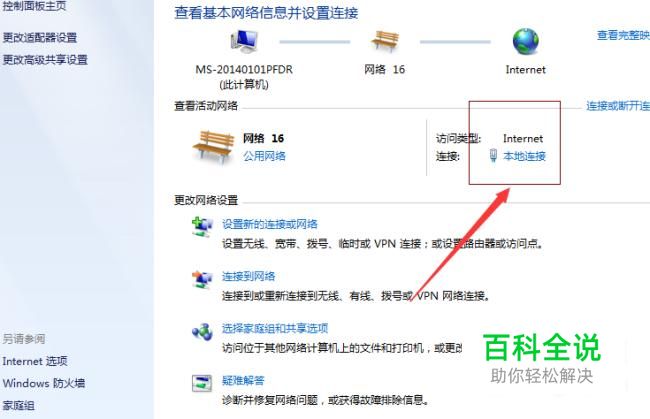Click the troubleshooting icon beside 疑难解答
Screen dimensions: 650x419
(202, 383)
